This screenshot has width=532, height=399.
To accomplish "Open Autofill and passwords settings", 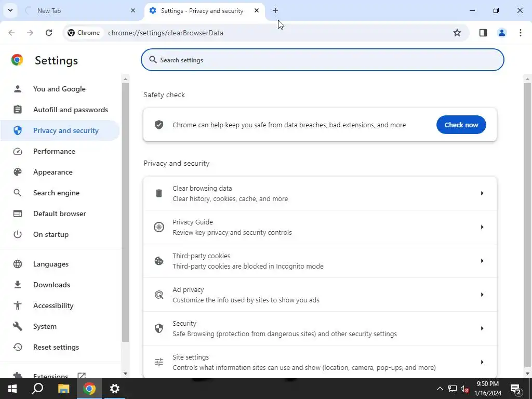I will point(60,110).
